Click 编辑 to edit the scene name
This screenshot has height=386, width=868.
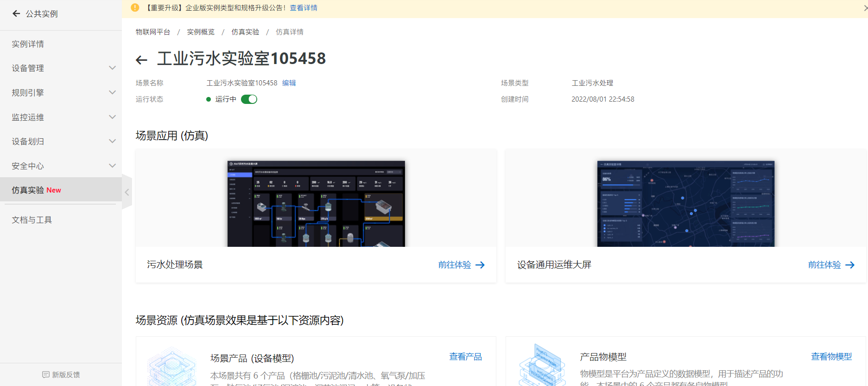coord(289,83)
